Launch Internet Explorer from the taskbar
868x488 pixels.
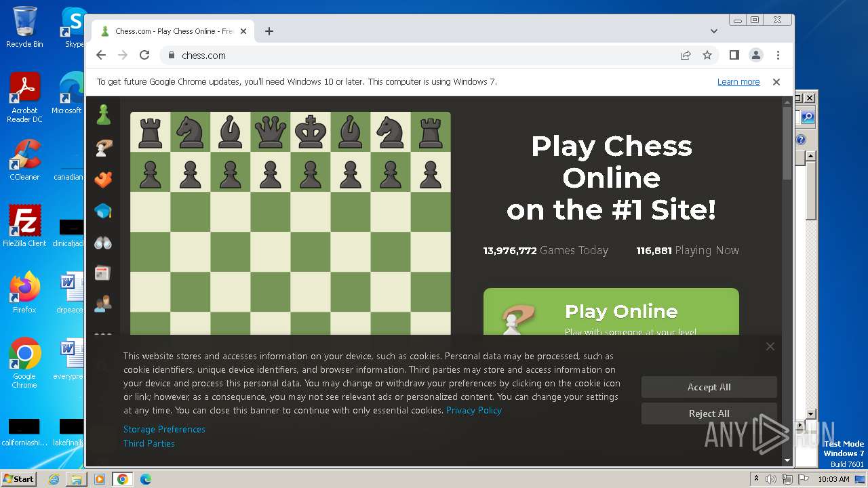coord(54,479)
